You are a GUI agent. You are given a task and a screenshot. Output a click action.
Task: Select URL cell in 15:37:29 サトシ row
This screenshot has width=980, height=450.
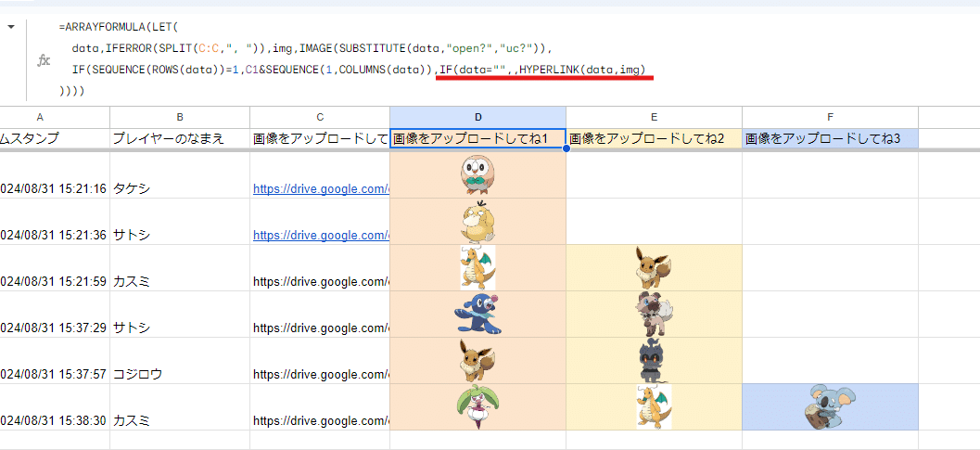(x=320, y=315)
